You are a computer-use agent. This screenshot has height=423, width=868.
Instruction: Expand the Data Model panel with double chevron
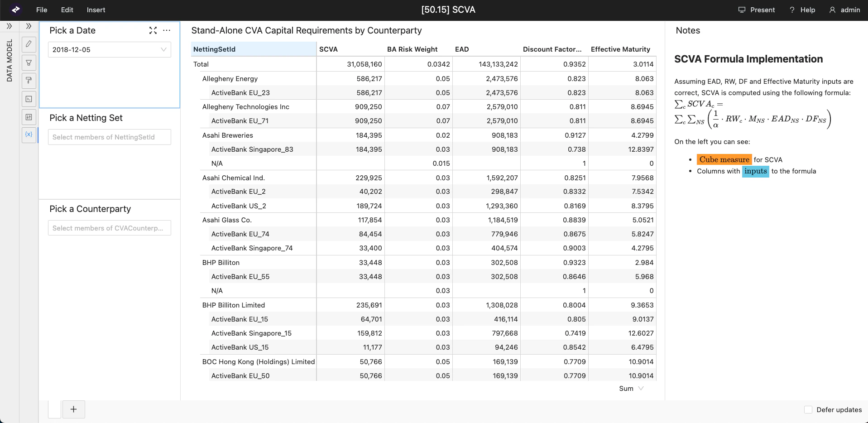(x=9, y=26)
